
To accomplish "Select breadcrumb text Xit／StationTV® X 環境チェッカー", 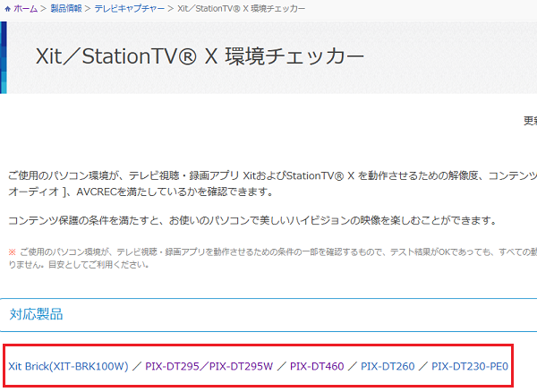I will (241, 9).
